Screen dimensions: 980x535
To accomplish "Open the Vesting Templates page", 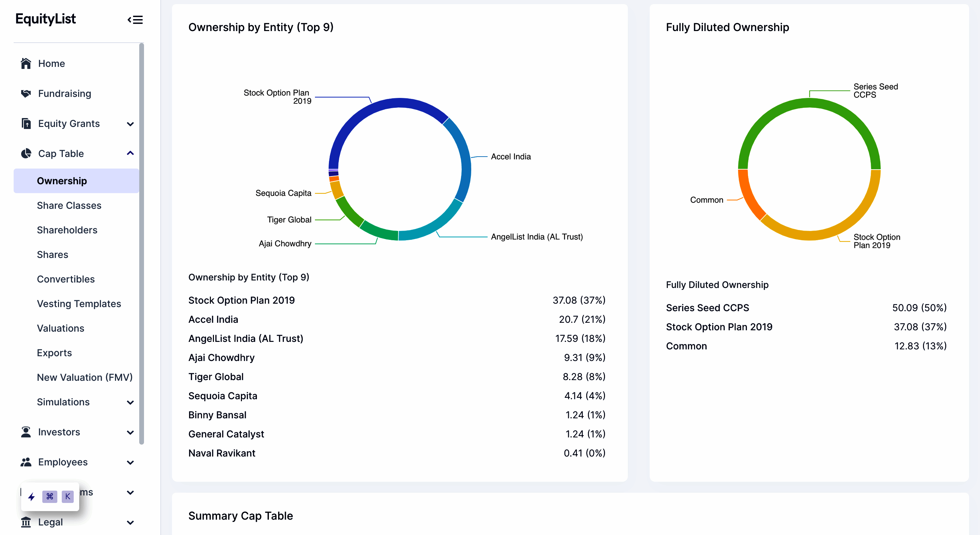I will coord(79,304).
